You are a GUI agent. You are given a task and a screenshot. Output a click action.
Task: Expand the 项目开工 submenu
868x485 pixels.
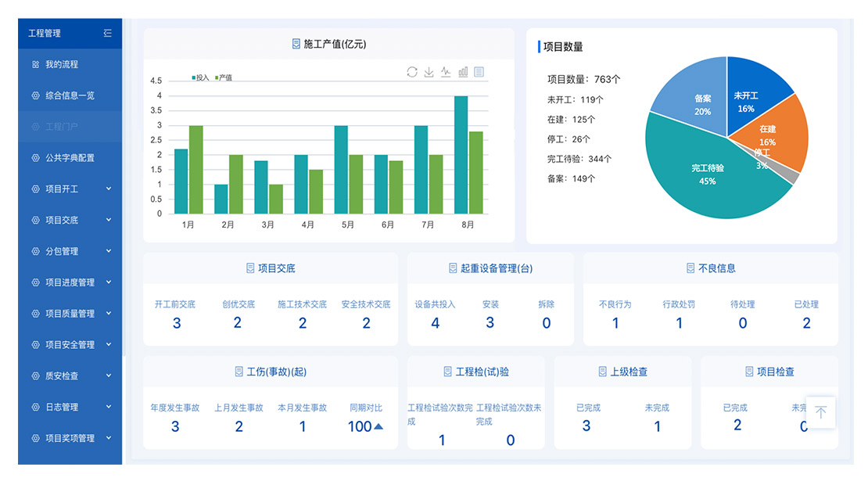(x=109, y=189)
